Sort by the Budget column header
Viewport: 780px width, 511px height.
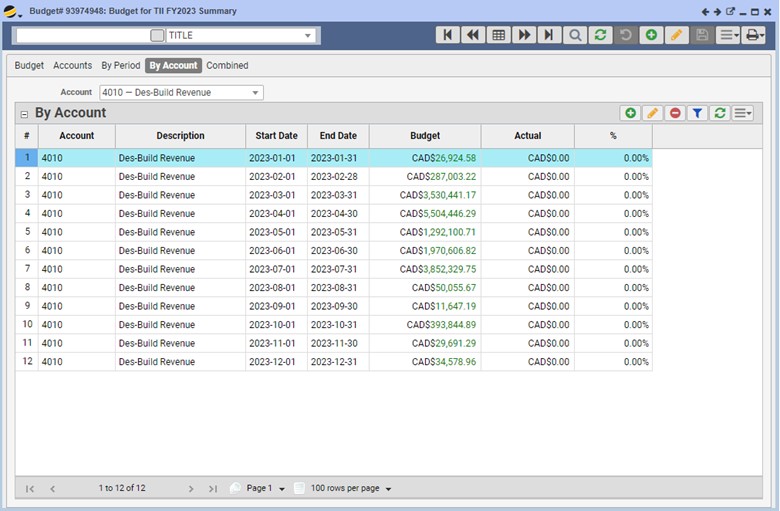[424, 136]
